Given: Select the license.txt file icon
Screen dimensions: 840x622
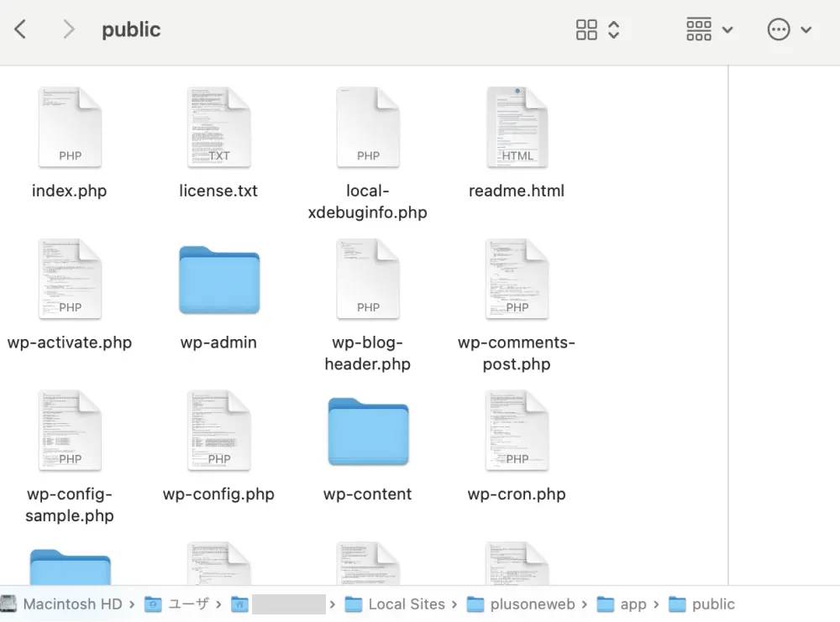Looking at the screenshot, I should click(218, 128).
